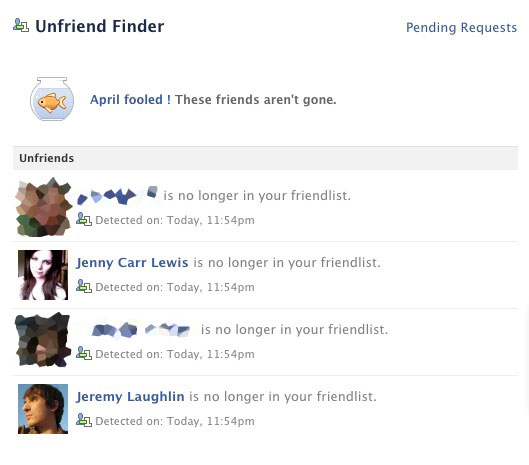Click the first blurred name link
The height and width of the screenshot is (465, 529).
click(x=117, y=195)
